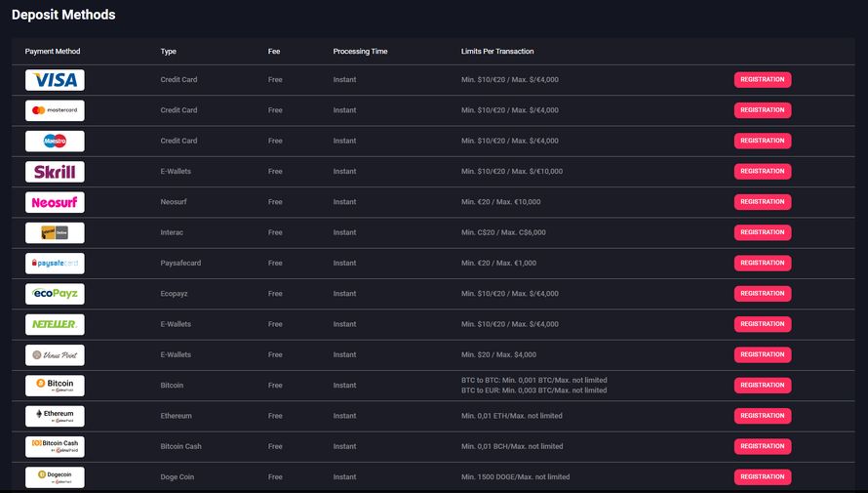Image resolution: width=868 pixels, height=493 pixels.
Task: Click Registration button in Maestro row
Action: pos(763,141)
